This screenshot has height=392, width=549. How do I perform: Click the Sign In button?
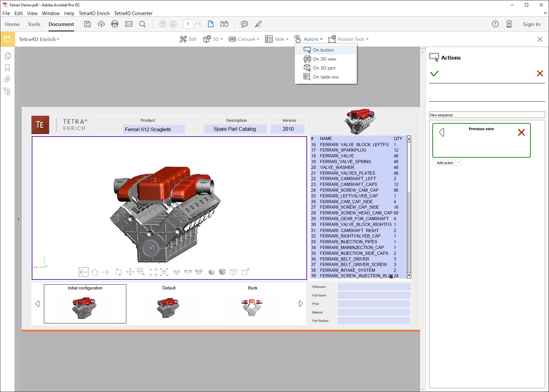[531, 24]
